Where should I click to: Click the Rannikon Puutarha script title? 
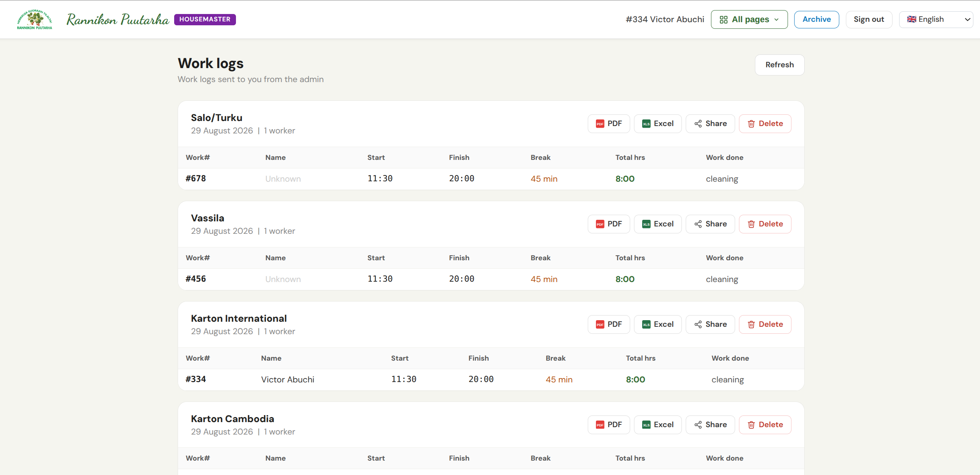118,19
